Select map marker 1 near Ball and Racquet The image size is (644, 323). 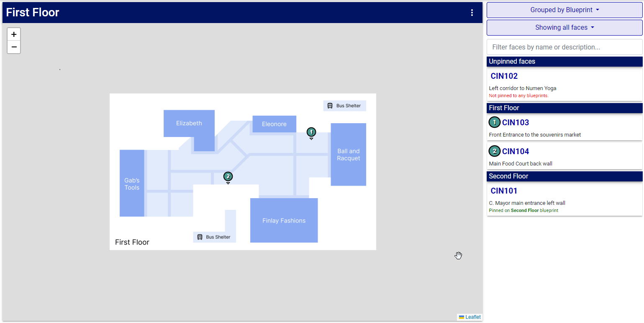(311, 132)
